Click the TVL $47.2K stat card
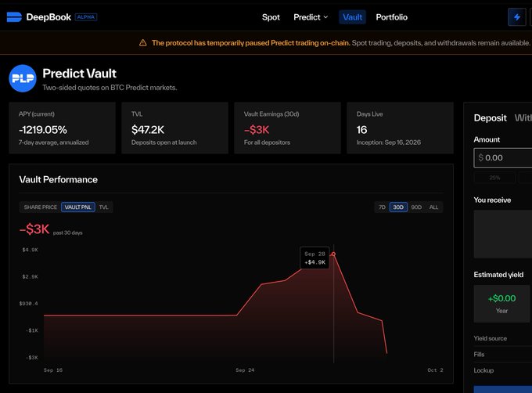532x393 pixels. coord(174,128)
